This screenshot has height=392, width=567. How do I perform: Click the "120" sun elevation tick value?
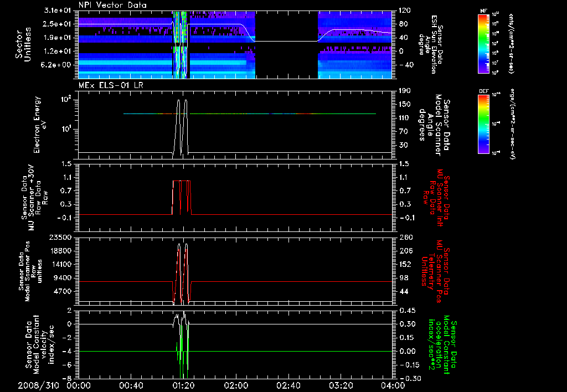(x=405, y=11)
